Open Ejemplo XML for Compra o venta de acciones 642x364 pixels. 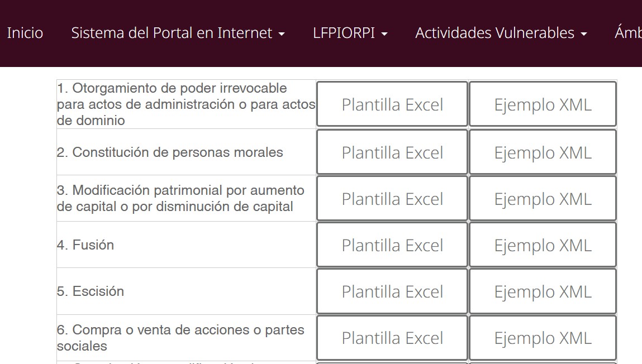click(x=542, y=338)
